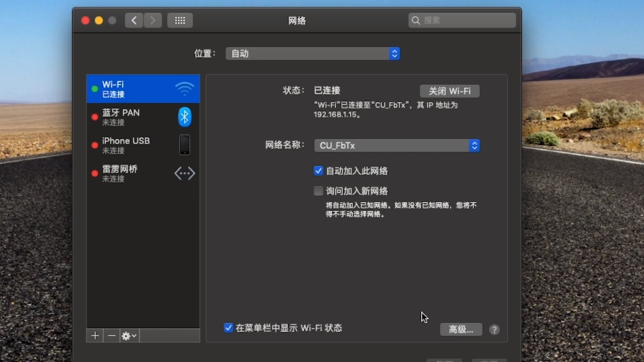644x362 pixels.
Task: Select the iPhone USB service row
Action: tap(143, 145)
